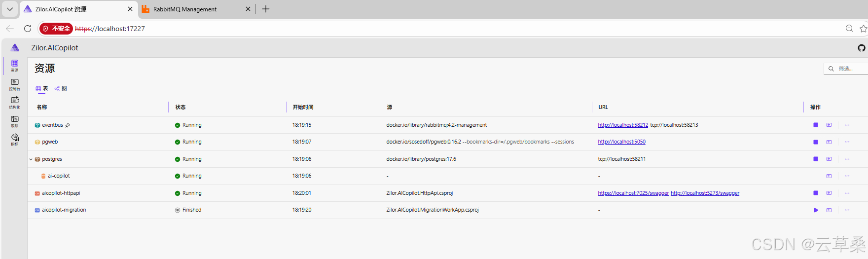View console logs for eventbus
Viewport: 868px width, 259px height.
[829, 125]
